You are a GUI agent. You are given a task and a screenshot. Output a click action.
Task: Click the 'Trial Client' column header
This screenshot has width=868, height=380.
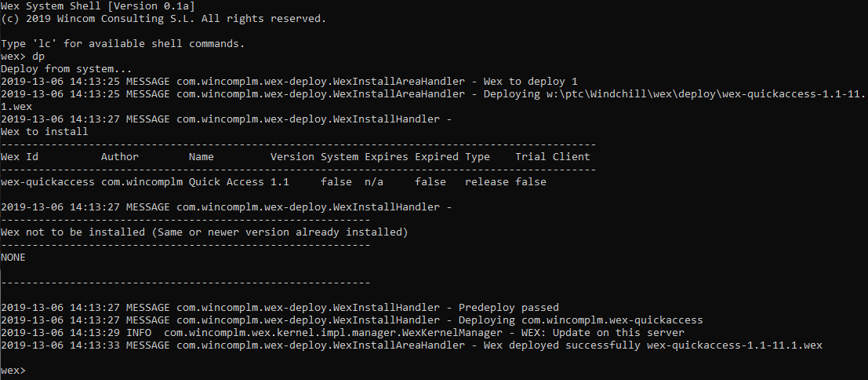(x=553, y=157)
